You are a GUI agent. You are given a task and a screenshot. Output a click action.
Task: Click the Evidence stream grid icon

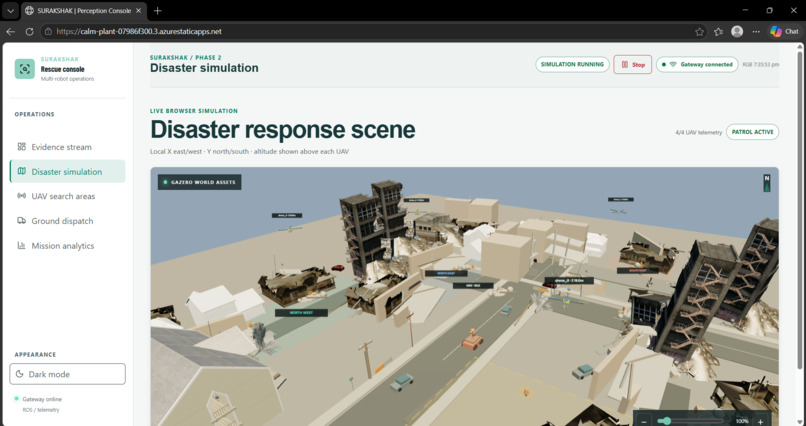(x=22, y=146)
